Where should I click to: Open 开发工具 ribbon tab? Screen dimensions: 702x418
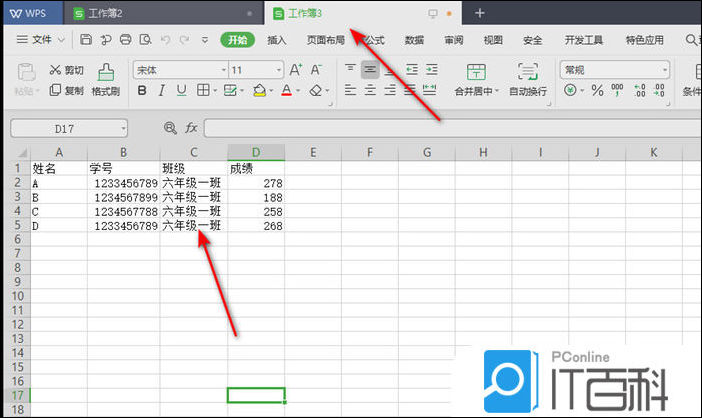pyautogui.click(x=583, y=40)
